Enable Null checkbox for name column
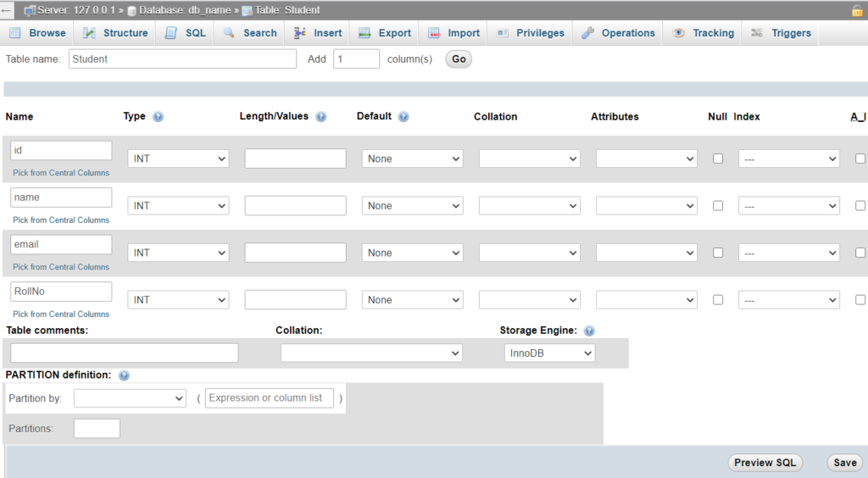 tap(718, 206)
